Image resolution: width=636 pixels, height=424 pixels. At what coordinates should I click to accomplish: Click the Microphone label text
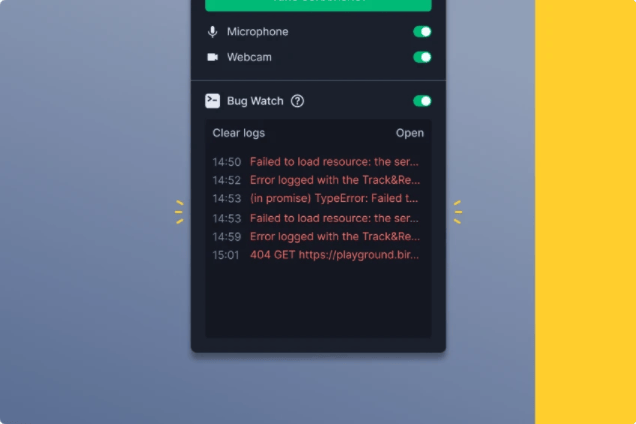(258, 32)
